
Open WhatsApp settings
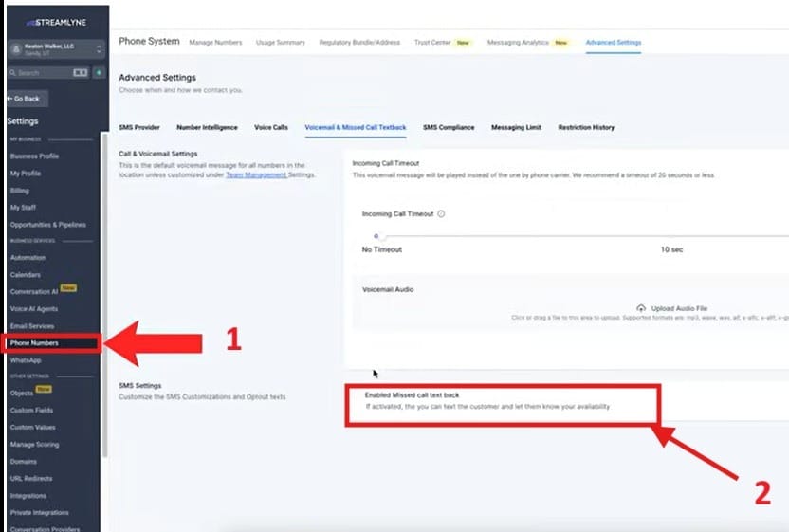[26, 360]
